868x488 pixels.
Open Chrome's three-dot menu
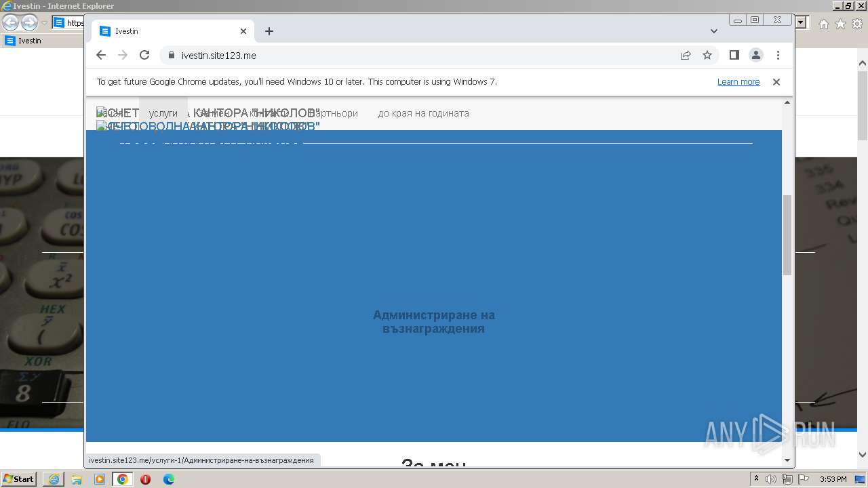(778, 56)
